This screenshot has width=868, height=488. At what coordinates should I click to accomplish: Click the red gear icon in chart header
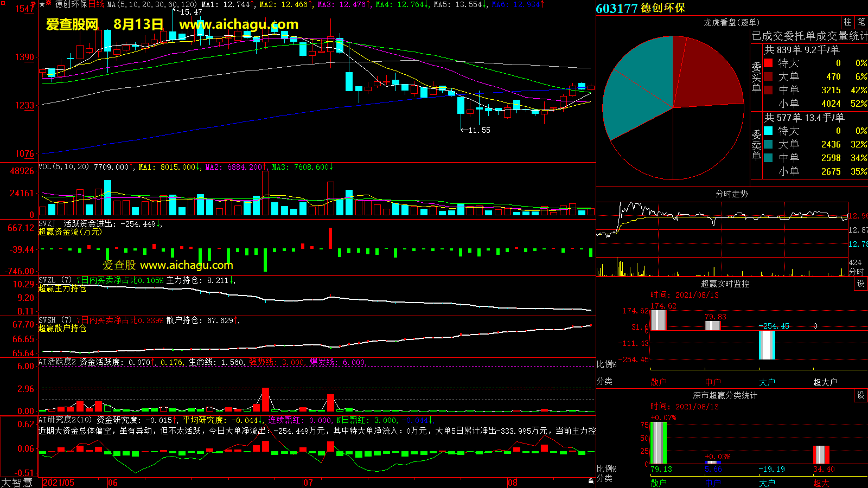[49, 4]
